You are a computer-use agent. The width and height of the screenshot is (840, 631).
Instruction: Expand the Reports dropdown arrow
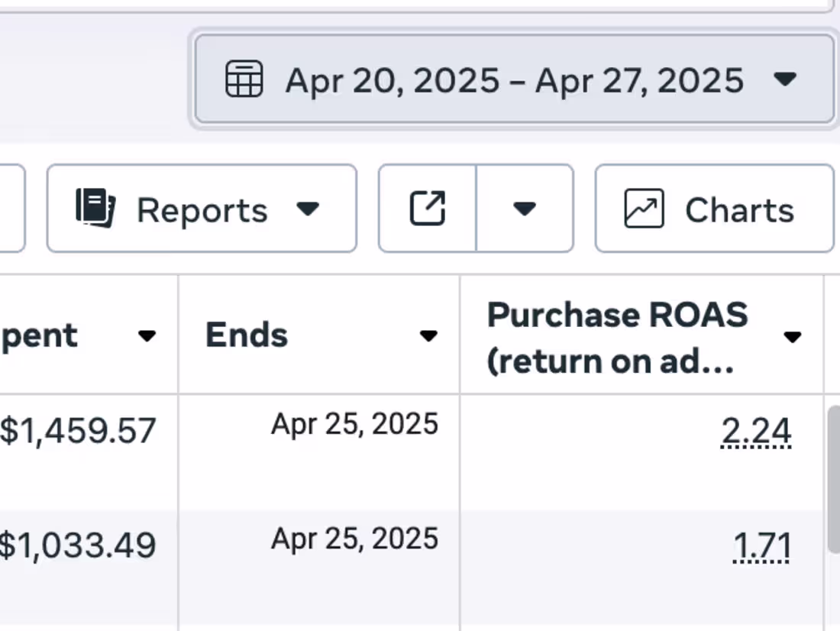point(308,209)
